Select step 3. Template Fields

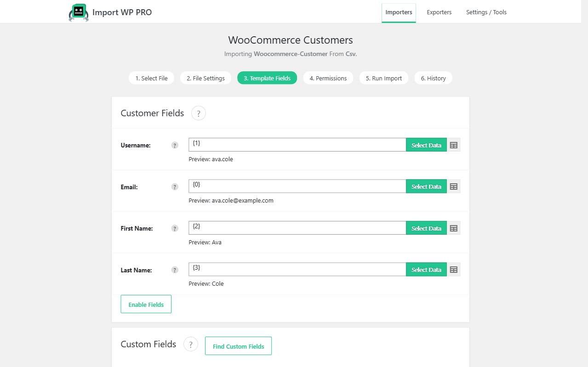point(267,78)
